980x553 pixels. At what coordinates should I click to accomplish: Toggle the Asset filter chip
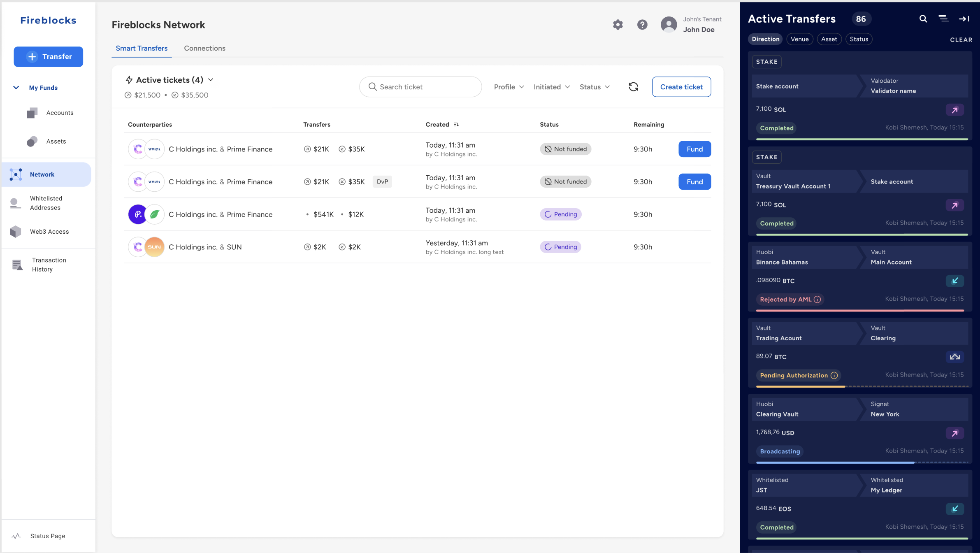829,39
